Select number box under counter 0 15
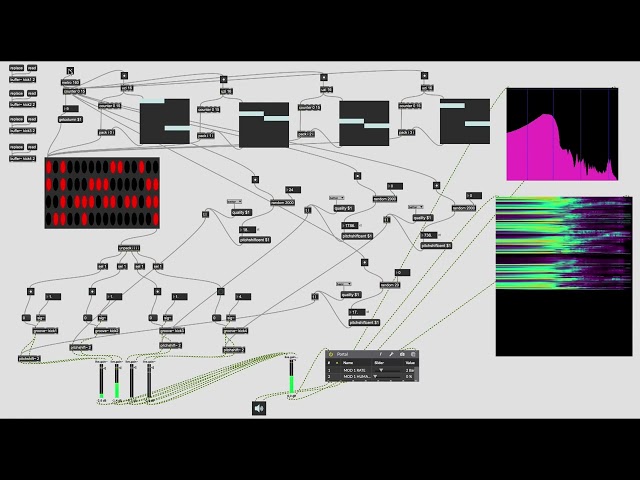Image resolution: width=640 pixels, height=480 pixels. [71, 109]
